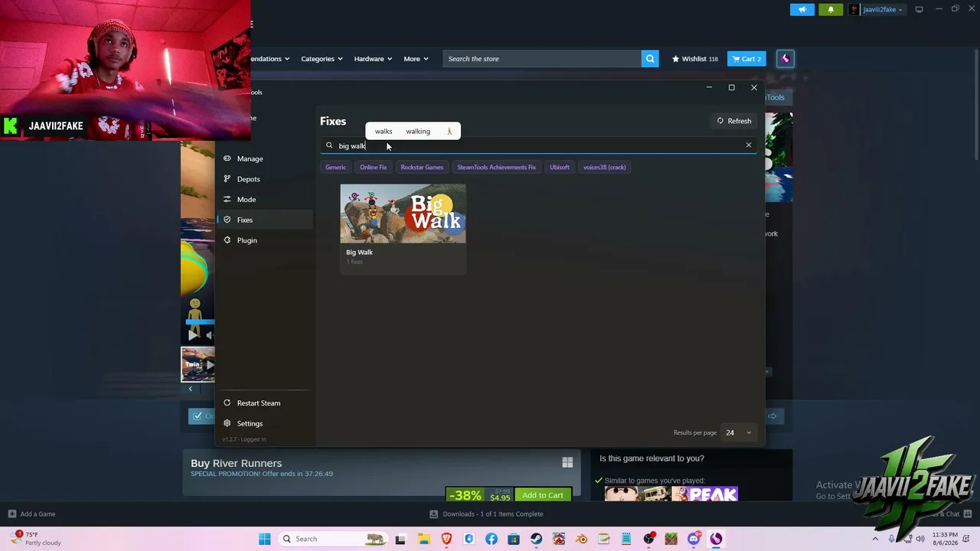Filter fixes by Rockstar Games tag
The height and width of the screenshot is (551, 980).
422,167
